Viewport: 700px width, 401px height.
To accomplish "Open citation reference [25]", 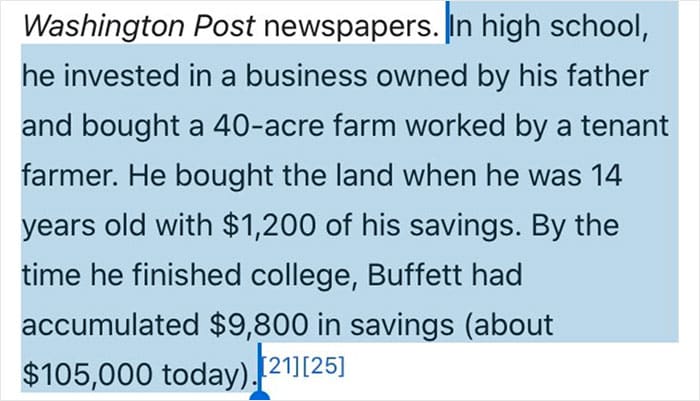I will click(324, 366).
